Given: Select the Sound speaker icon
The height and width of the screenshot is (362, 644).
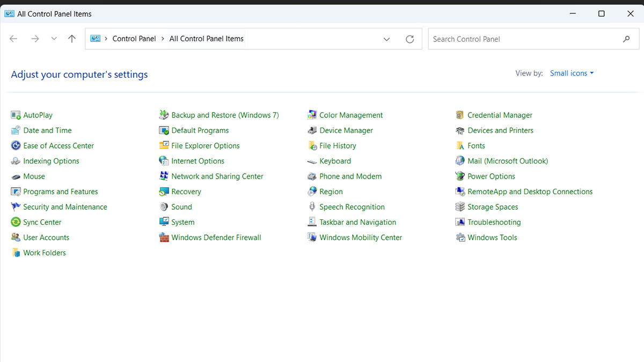Looking at the screenshot, I should click(x=164, y=207).
